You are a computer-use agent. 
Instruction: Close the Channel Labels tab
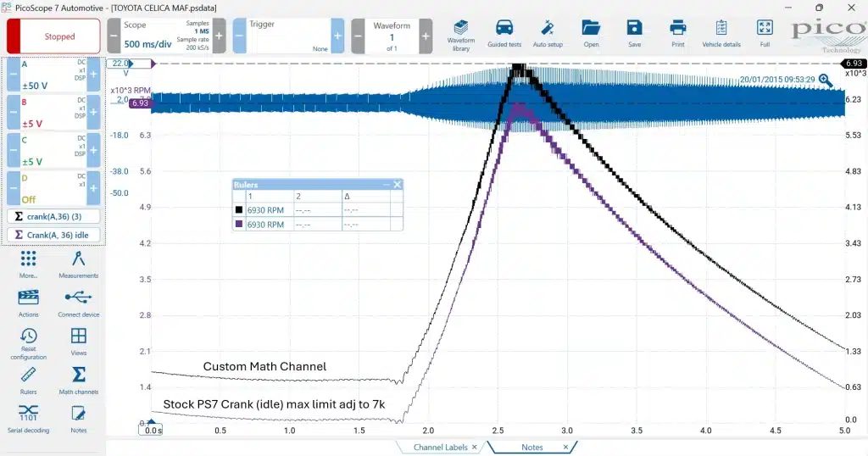tap(475, 448)
